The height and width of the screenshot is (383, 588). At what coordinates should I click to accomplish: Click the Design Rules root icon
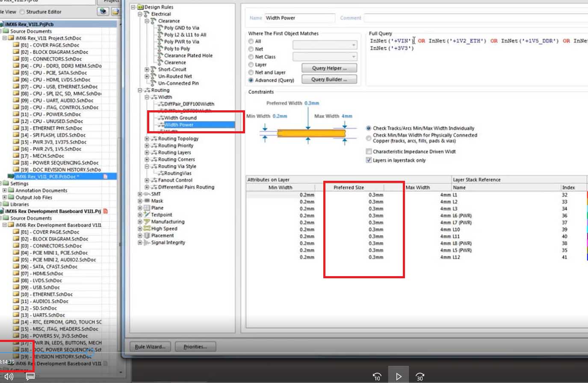click(140, 7)
